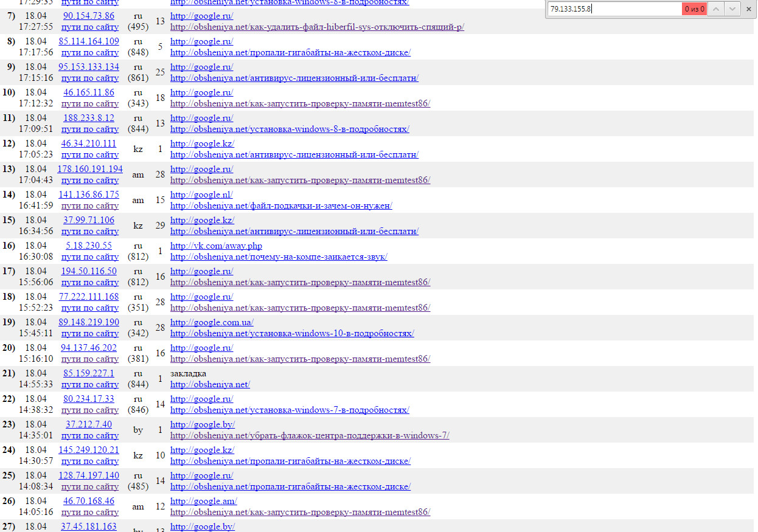The image size is (758, 532).
Task: Open google.ru referrer link in row 8
Action: 201,41
